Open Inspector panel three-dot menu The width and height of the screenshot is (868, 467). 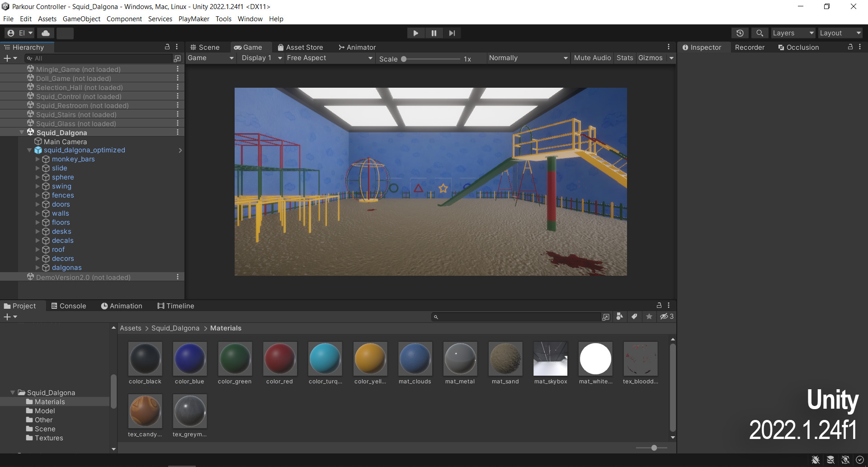860,47
